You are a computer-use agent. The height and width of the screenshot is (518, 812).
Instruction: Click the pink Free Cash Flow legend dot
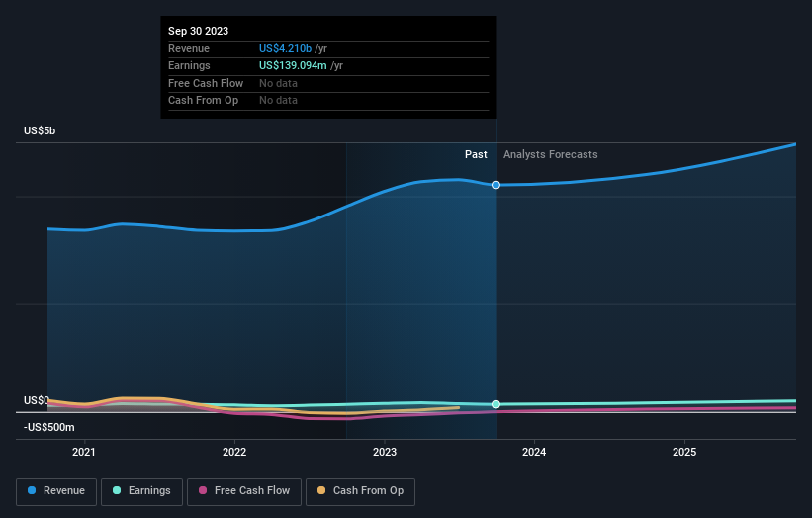(x=203, y=490)
